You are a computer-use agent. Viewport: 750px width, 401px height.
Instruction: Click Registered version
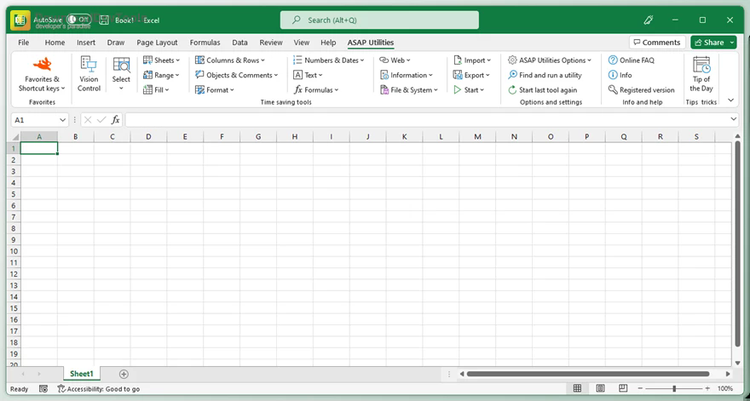(641, 90)
